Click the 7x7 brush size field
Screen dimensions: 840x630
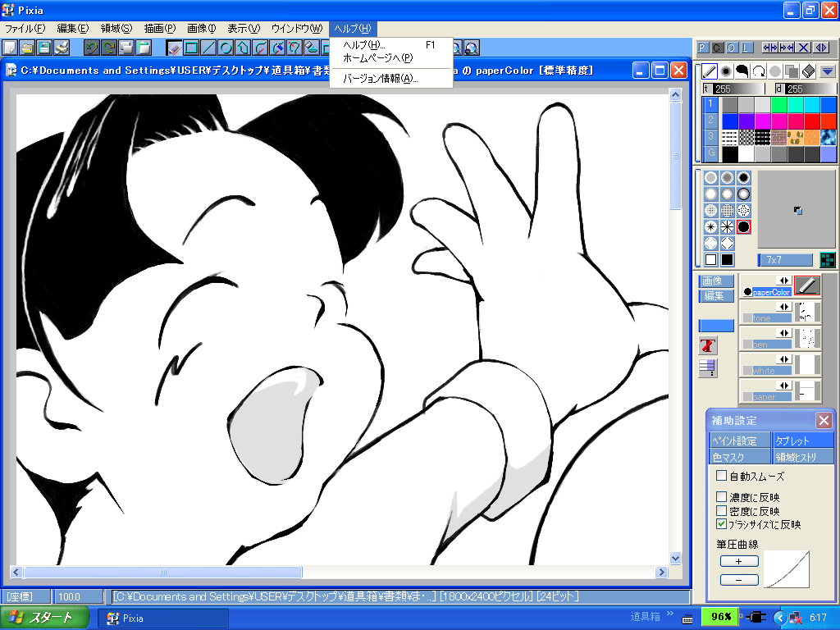coord(785,260)
